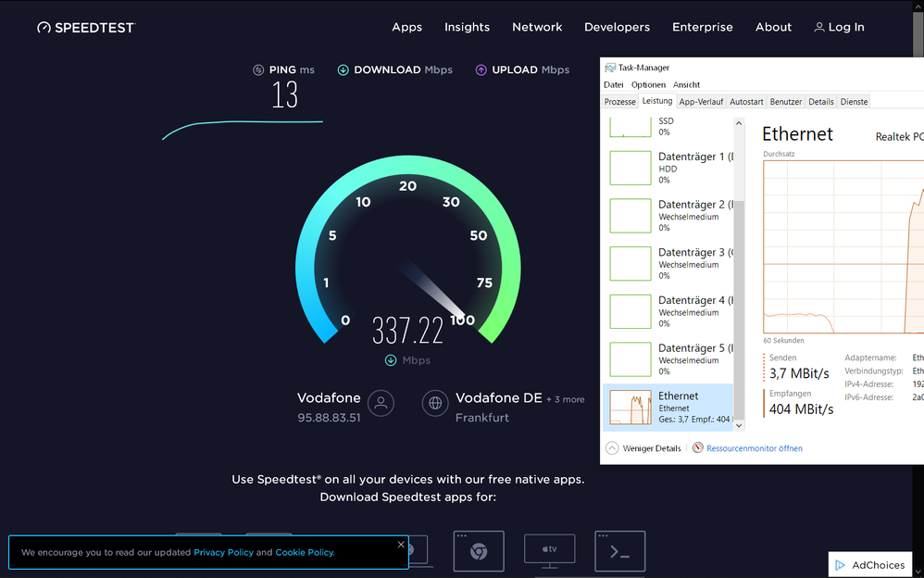Switch to the Prozesse tab
Viewport: 924px width, 578px height.
tap(620, 102)
